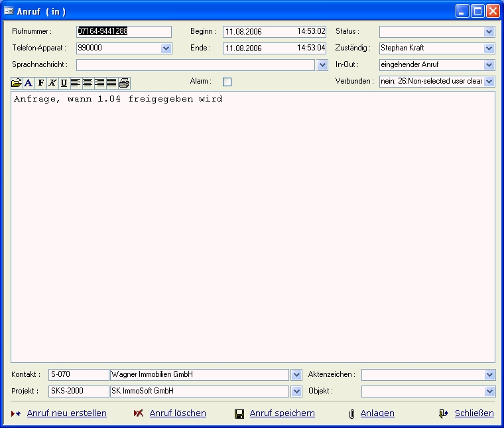The height and width of the screenshot is (428, 504).
Task: Print the call note with printer icon
Action: click(x=124, y=83)
